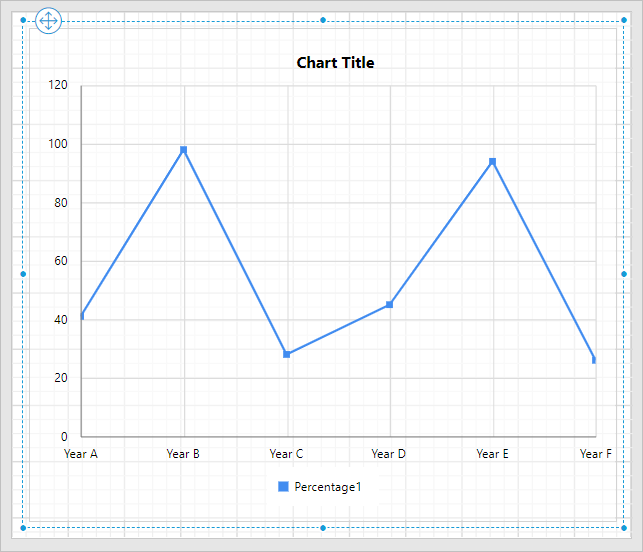The image size is (643, 552).
Task: Click the right-middle resize handle
Action: [x=622, y=274]
